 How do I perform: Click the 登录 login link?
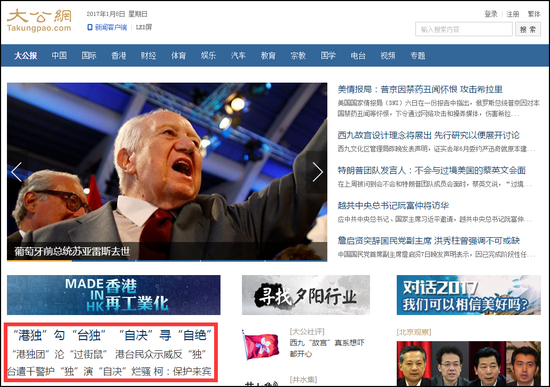491,14
